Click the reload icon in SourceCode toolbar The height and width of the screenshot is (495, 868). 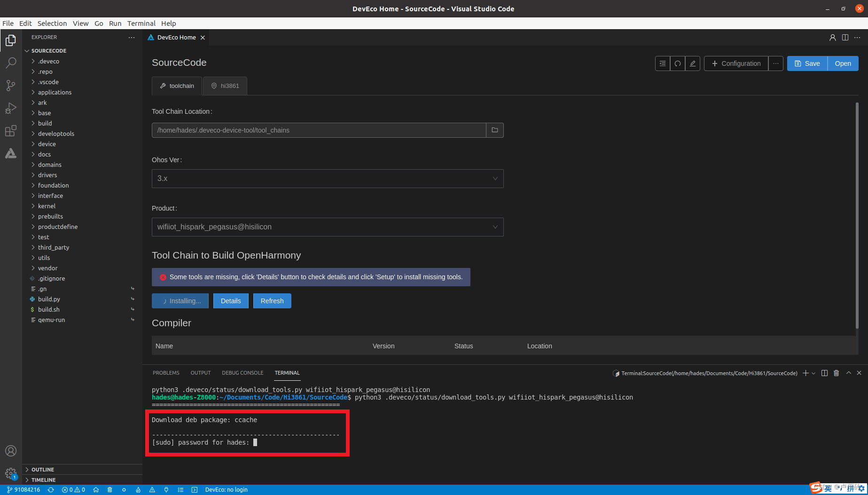tap(678, 63)
